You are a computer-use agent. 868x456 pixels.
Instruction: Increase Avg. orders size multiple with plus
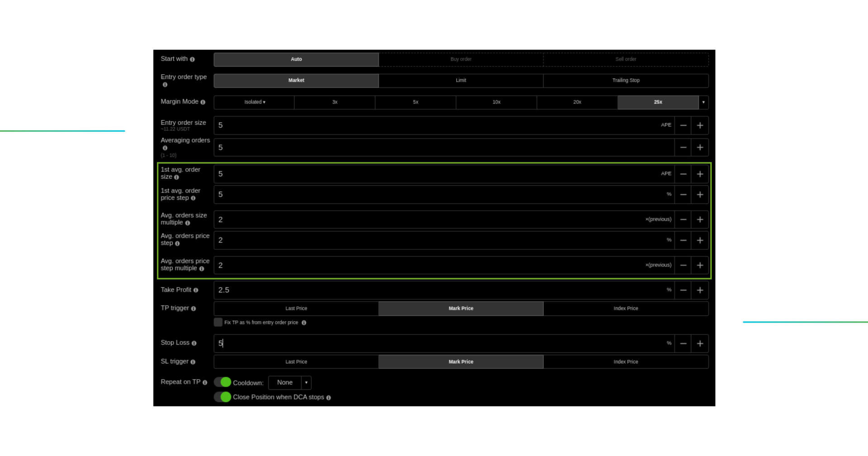(x=700, y=220)
